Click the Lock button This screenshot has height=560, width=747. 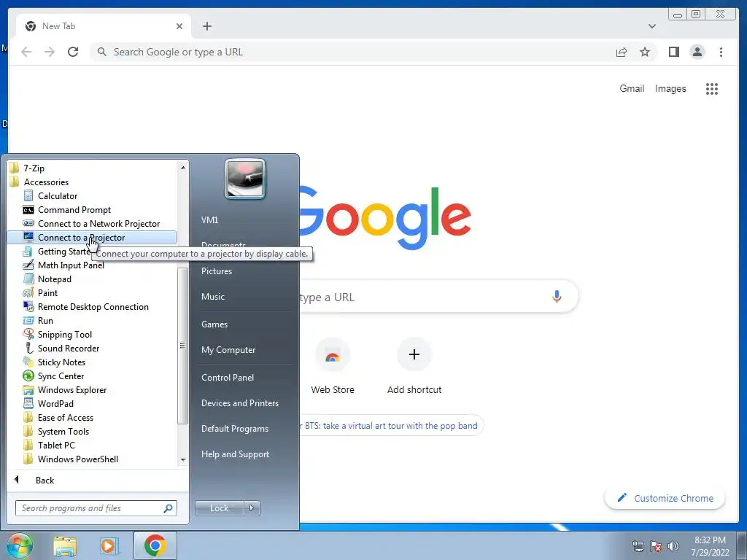coord(219,508)
